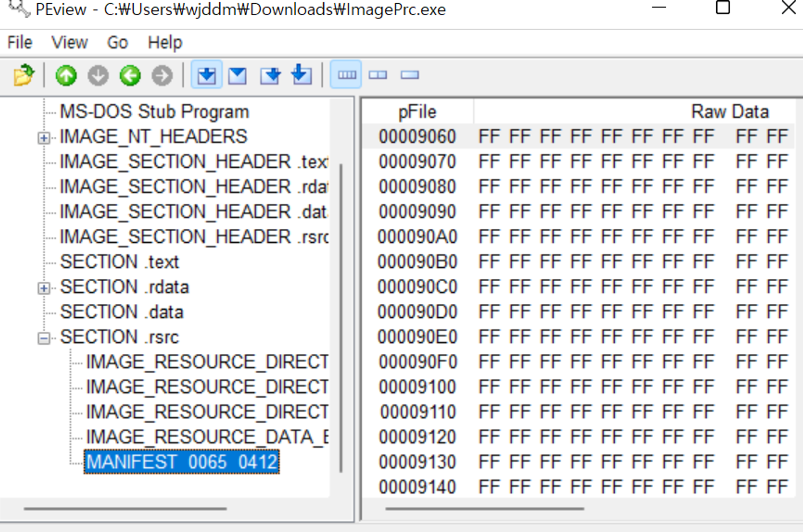Toggle the four-segment width view button
The image size is (803, 532).
346,75
